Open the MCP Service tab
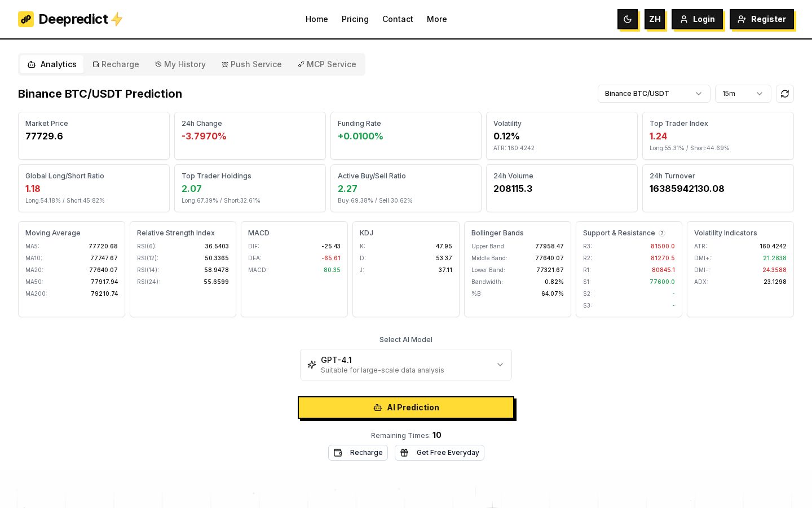This screenshot has height=508, width=812. pos(327,64)
